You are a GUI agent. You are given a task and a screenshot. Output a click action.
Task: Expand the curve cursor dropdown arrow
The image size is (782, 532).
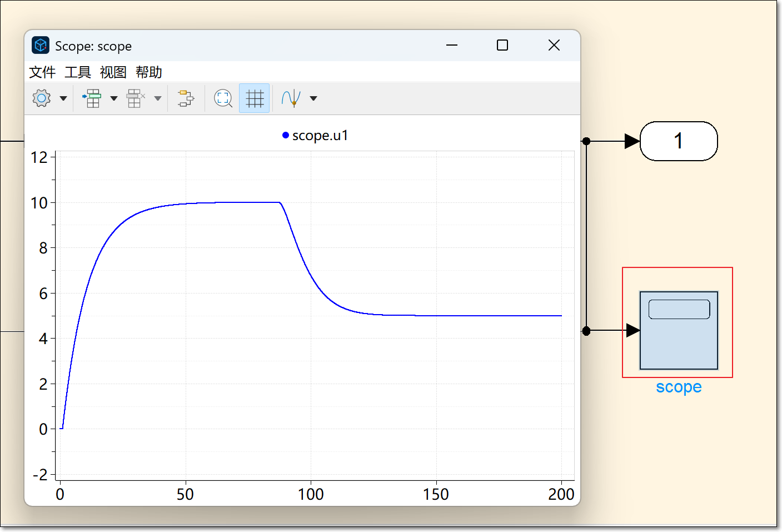tap(313, 98)
